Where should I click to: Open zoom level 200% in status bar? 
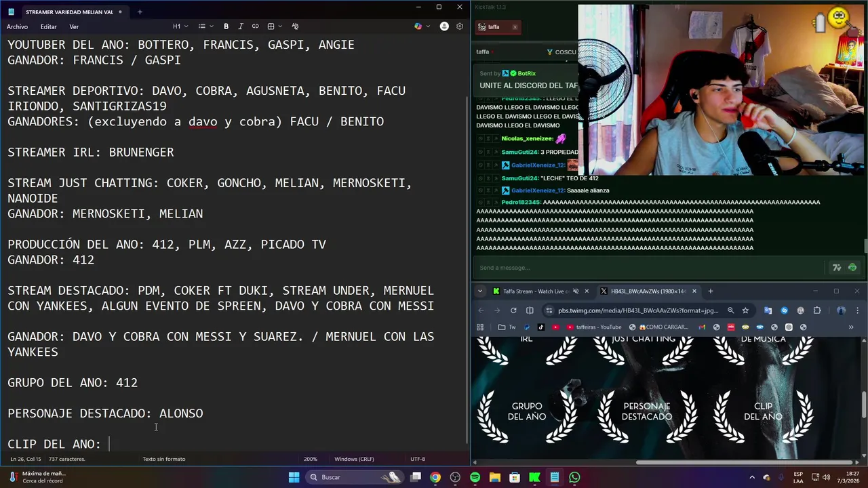[x=311, y=459]
